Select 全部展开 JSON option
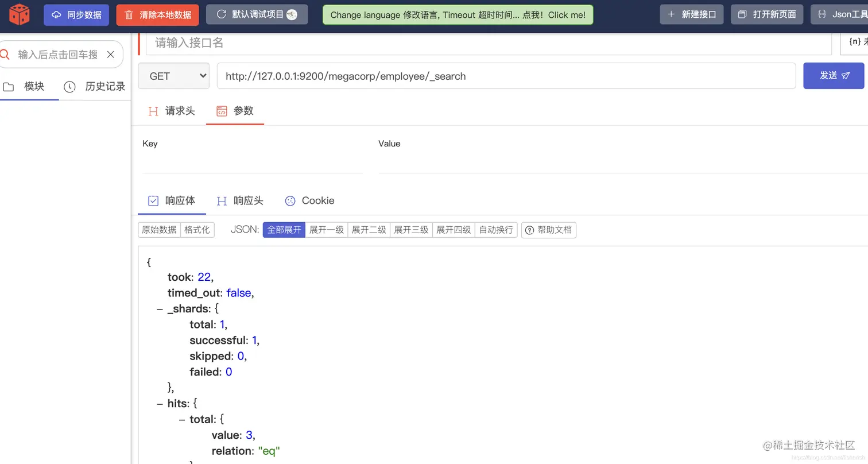 coord(284,230)
